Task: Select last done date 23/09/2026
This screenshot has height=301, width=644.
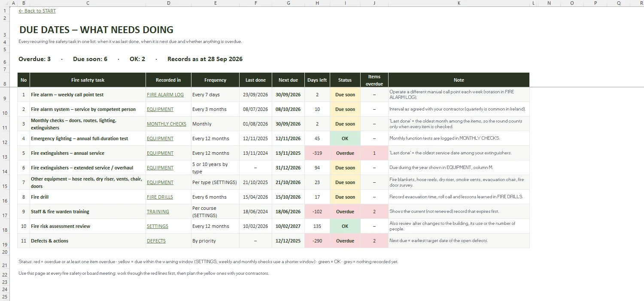Action: click(x=255, y=95)
